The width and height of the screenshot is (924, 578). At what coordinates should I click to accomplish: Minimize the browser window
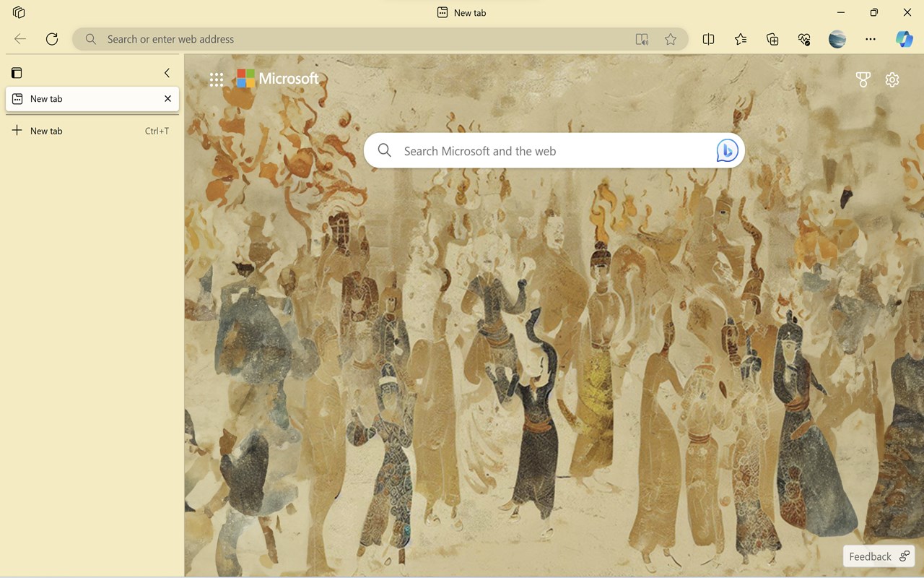[x=840, y=12]
